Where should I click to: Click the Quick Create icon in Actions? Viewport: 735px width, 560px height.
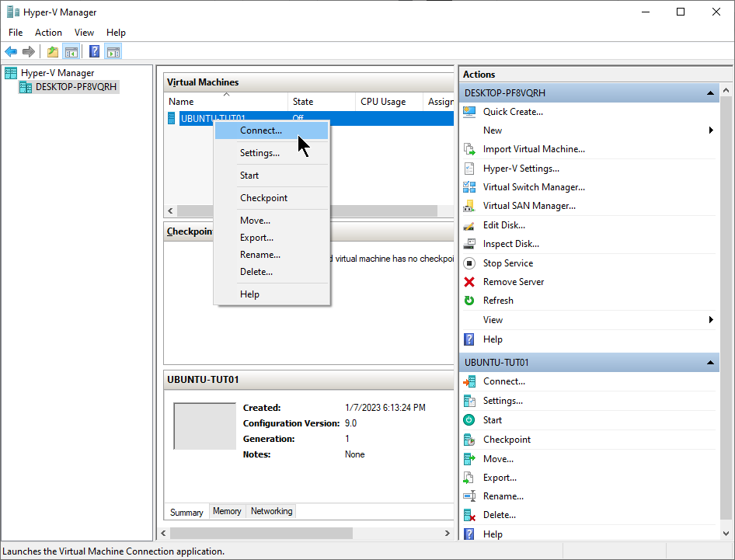(x=469, y=112)
